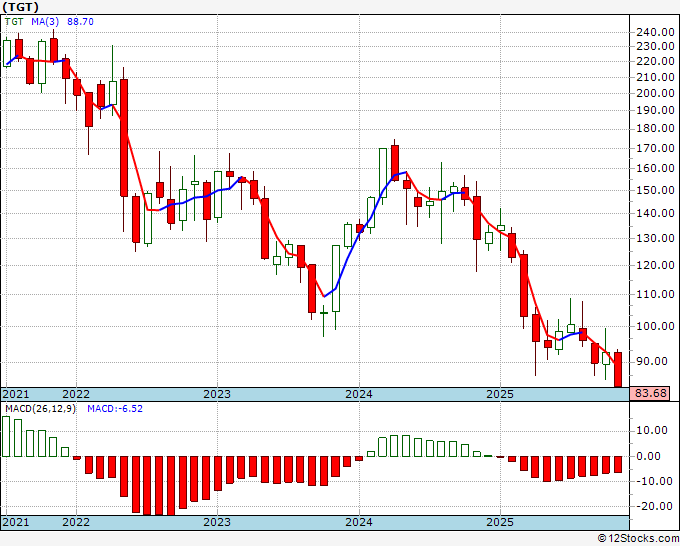The height and width of the screenshot is (546, 680).
Task: Click the last red candlestick near 83.68
Action: click(x=618, y=369)
